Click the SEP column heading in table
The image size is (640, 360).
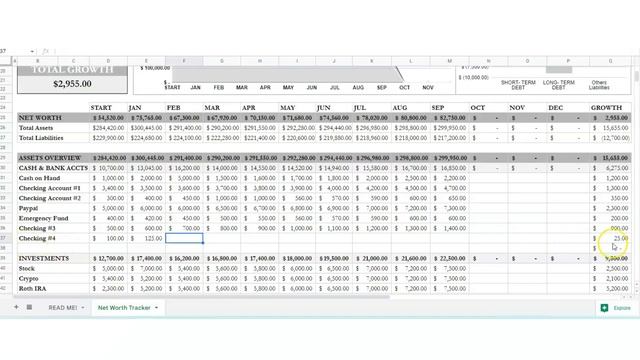point(438,108)
